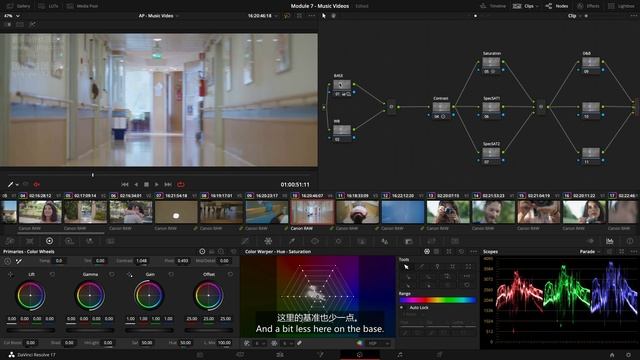This screenshot has height=360, width=640.
Task: Stop playback
Action: (146, 184)
